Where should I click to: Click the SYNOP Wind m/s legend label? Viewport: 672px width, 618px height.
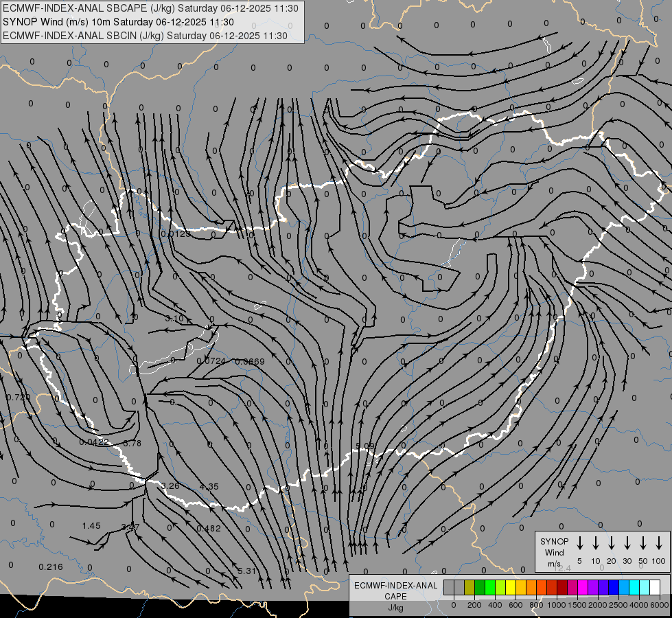pyautogui.click(x=554, y=552)
